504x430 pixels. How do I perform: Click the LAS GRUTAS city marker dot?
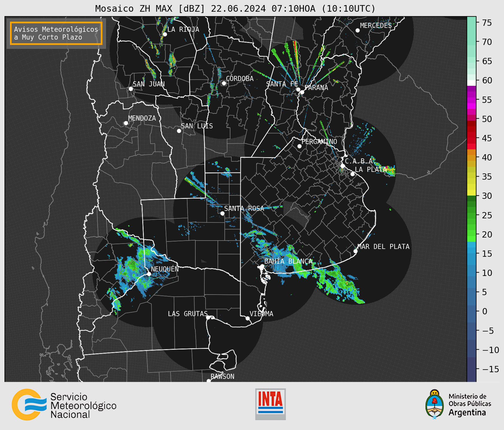coord(208,318)
